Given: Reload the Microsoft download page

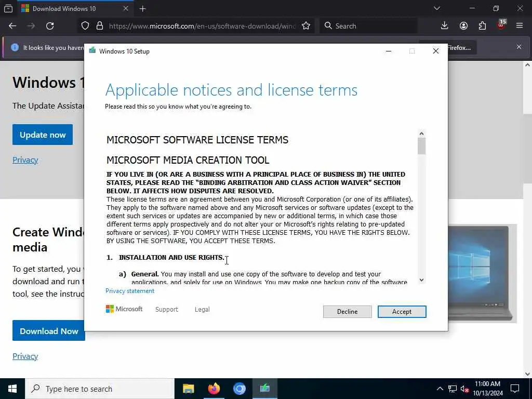Looking at the screenshot, I should click(50, 26).
